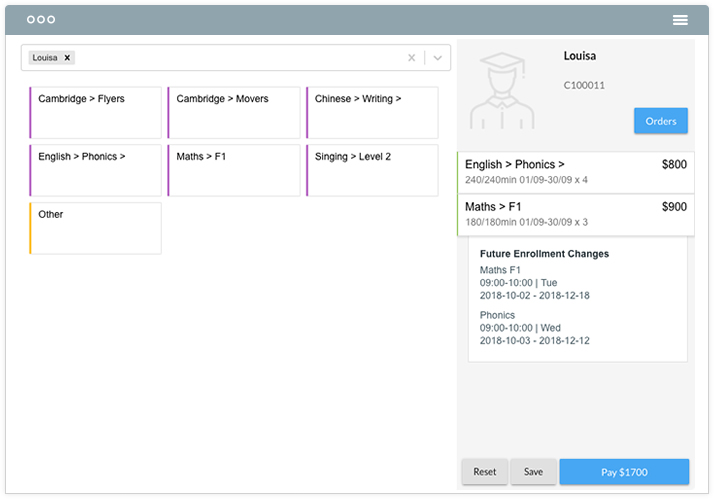Pay the $1700 total
Image resolution: width=714 pixels, height=499 pixels.
coord(624,472)
